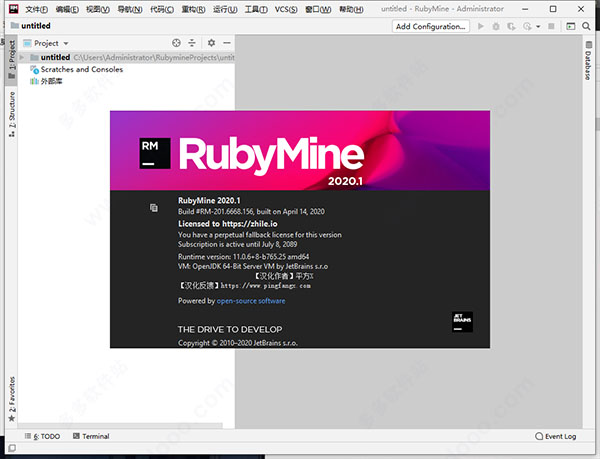Click the Runtime version line
Image resolution: width=600 pixels, height=459 pixels.
tap(243, 257)
